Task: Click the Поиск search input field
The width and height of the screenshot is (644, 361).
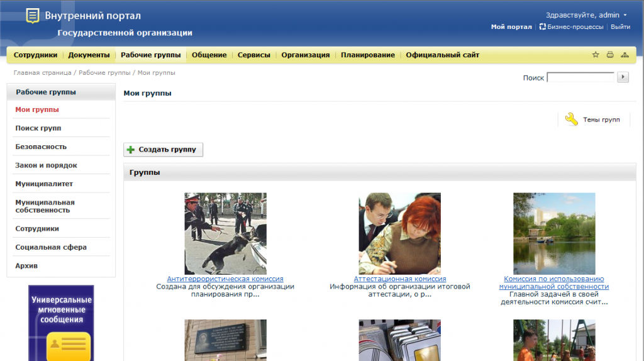Action: pyautogui.click(x=580, y=77)
